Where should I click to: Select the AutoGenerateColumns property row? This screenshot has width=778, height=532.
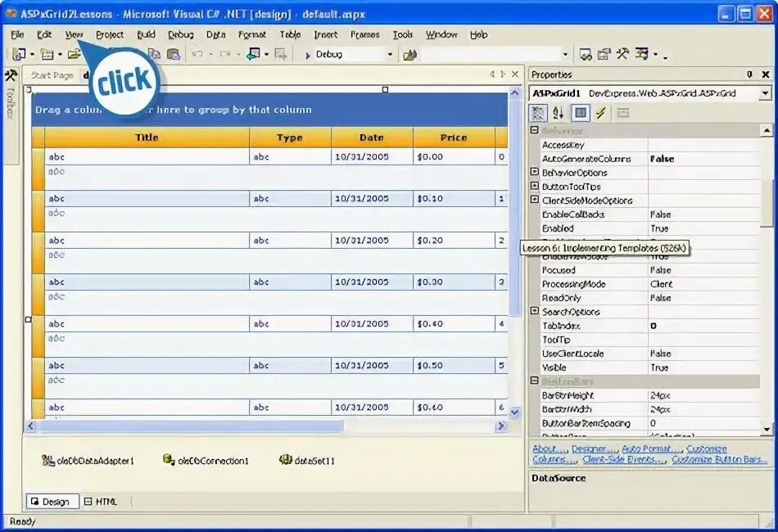pos(650,159)
